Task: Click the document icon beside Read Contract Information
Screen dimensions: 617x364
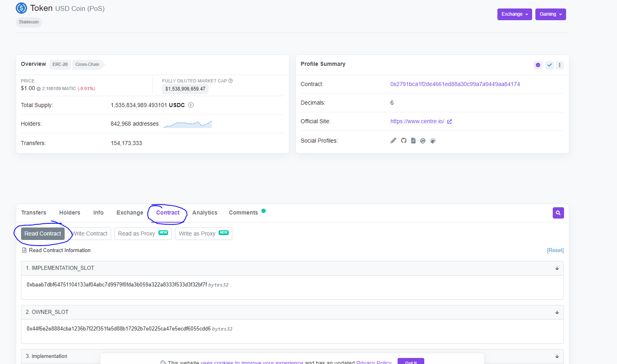Action: [x=24, y=250]
